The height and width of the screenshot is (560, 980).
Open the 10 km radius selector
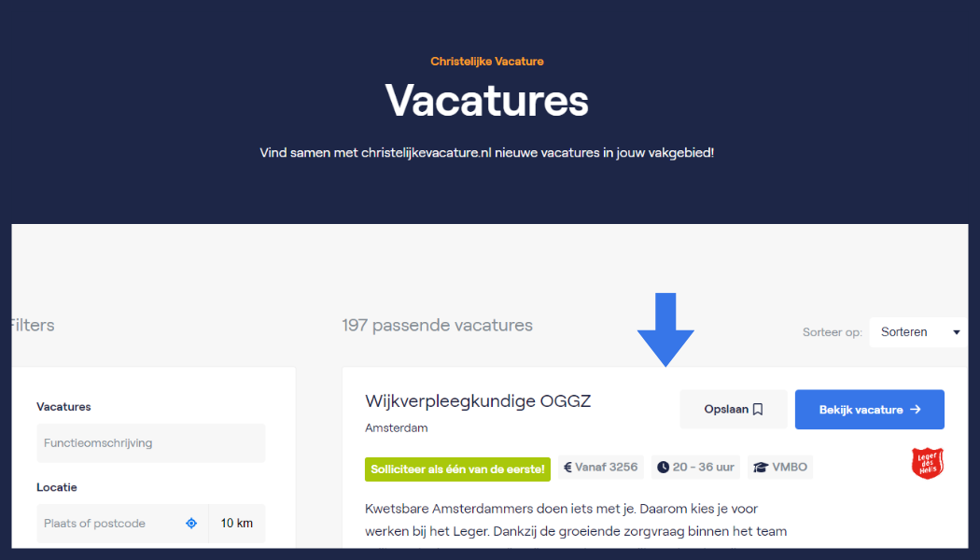tap(237, 523)
